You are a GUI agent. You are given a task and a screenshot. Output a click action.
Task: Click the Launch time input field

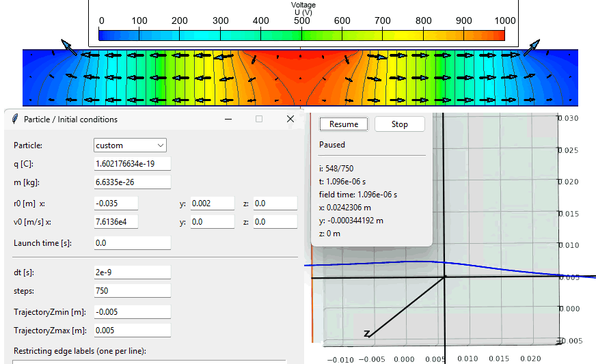click(133, 243)
